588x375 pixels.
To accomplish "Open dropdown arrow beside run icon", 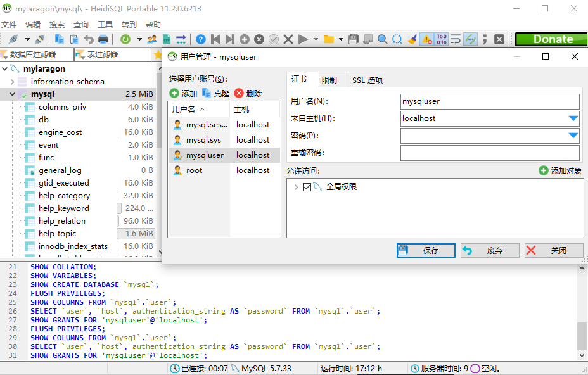I will click(x=316, y=39).
